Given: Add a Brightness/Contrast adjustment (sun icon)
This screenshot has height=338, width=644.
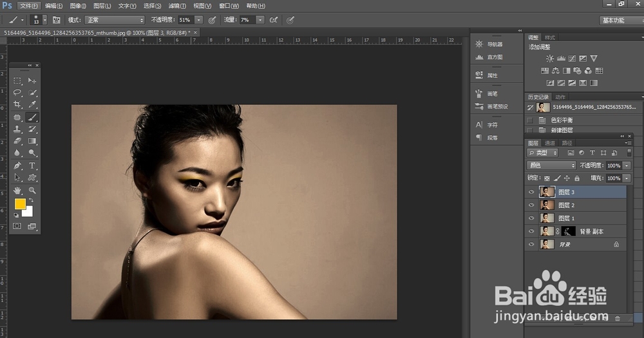Looking at the screenshot, I should click(549, 59).
